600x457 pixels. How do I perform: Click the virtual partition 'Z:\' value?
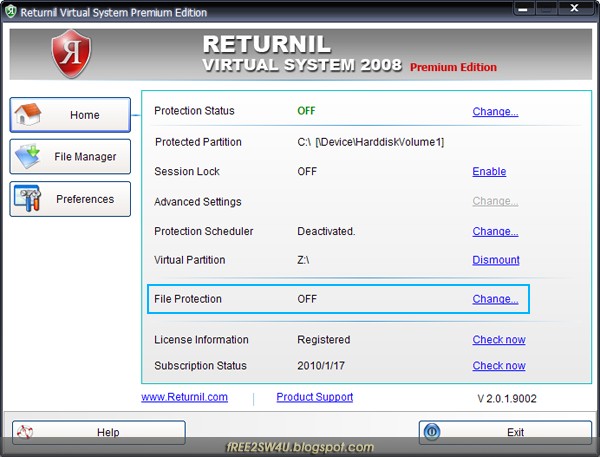(303, 260)
